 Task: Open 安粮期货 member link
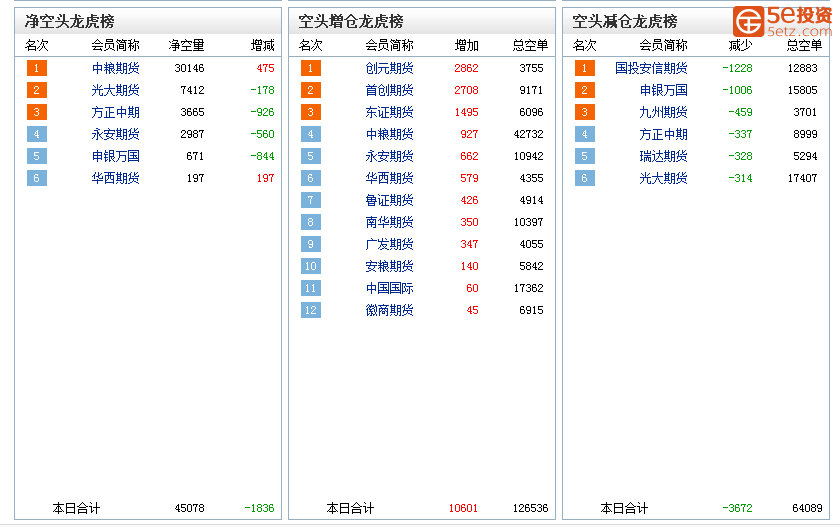pos(389,266)
